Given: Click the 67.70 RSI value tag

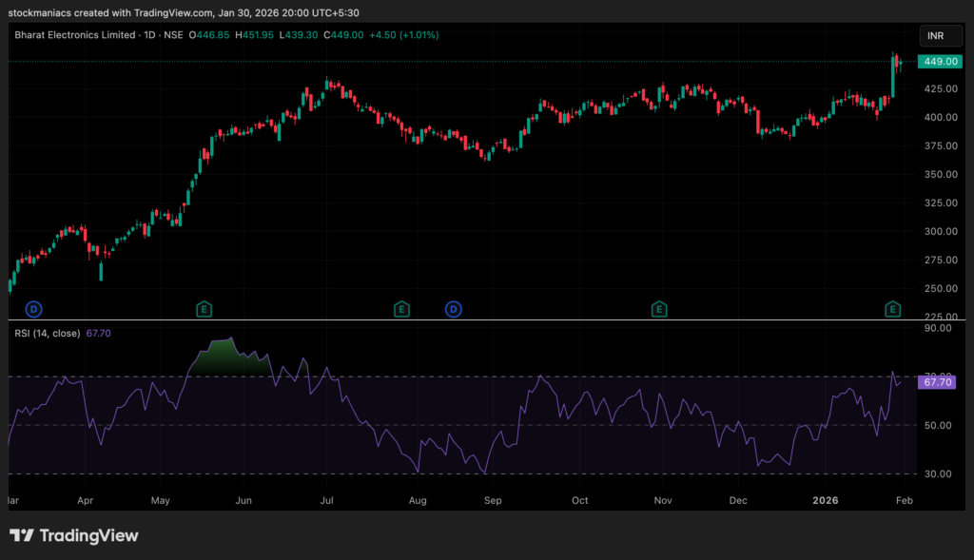Looking at the screenshot, I should [937, 382].
